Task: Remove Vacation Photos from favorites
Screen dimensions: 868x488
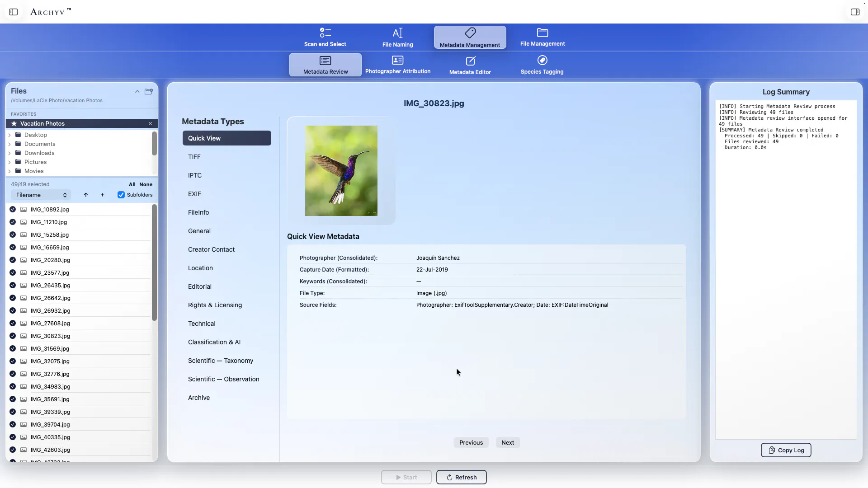Action: [151, 124]
